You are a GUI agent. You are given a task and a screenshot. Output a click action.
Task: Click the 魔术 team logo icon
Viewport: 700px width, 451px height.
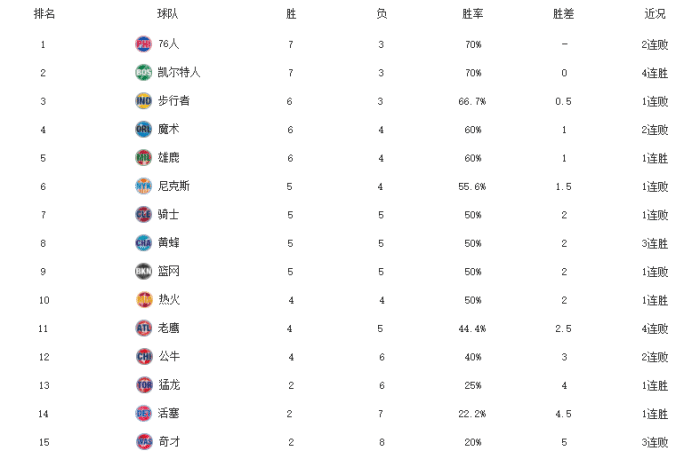coord(143,129)
